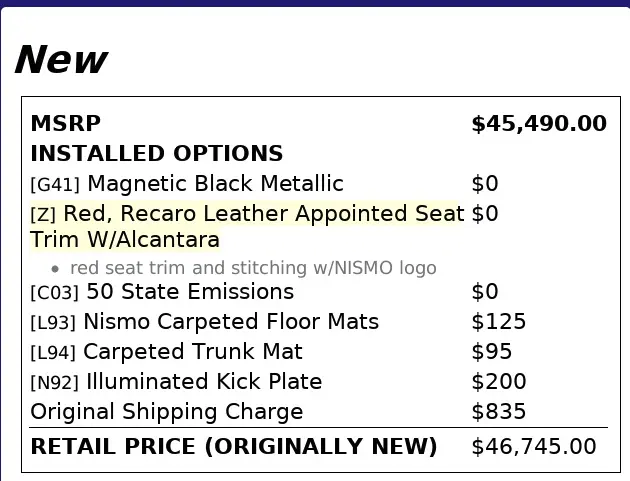Click the Original Shipping Charge row label
This screenshot has height=481, width=630.
click(167, 412)
